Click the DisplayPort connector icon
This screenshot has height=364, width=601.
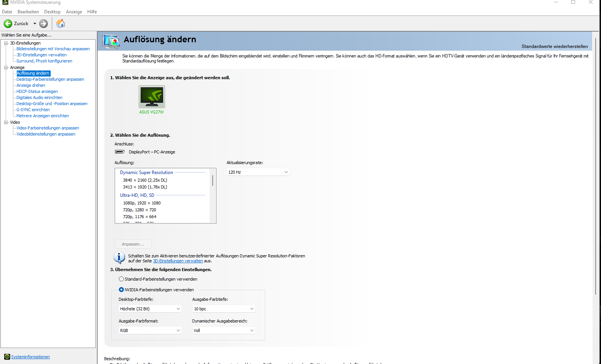pyautogui.click(x=120, y=152)
